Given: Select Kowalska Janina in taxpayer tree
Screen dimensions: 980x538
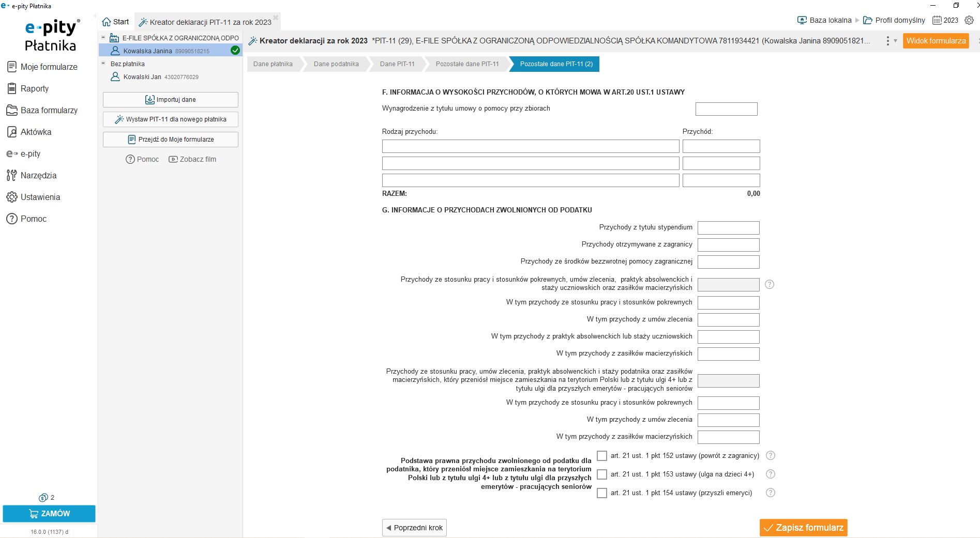Looking at the screenshot, I should click(170, 51).
